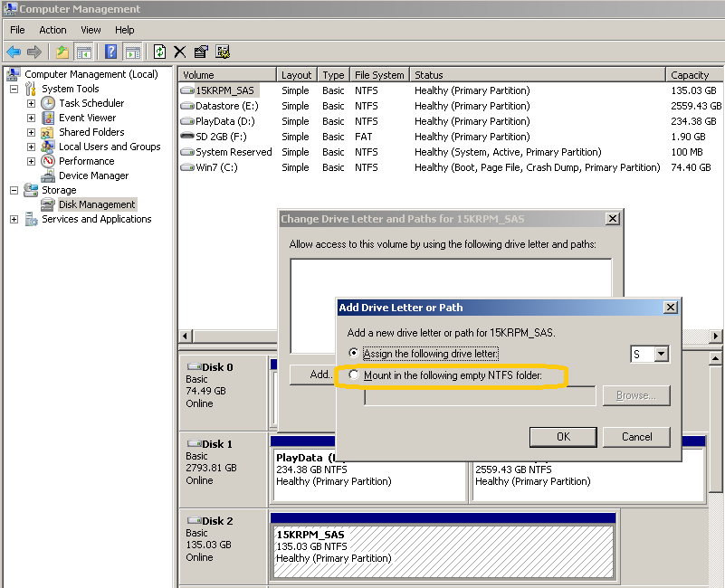Screen dimensions: 725x588
Task: Click the blue Back arrow toolbar icon
Action: (x=14, y=52)
